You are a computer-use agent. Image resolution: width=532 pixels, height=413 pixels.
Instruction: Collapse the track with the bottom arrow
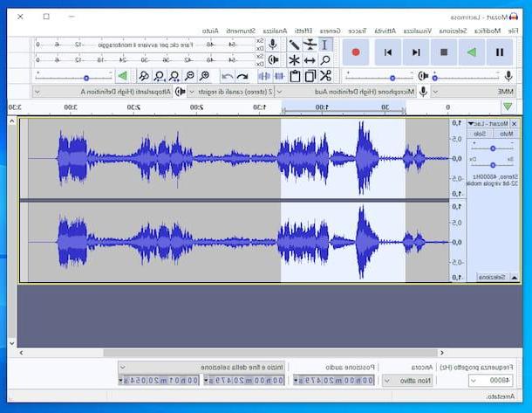point(514,278)
